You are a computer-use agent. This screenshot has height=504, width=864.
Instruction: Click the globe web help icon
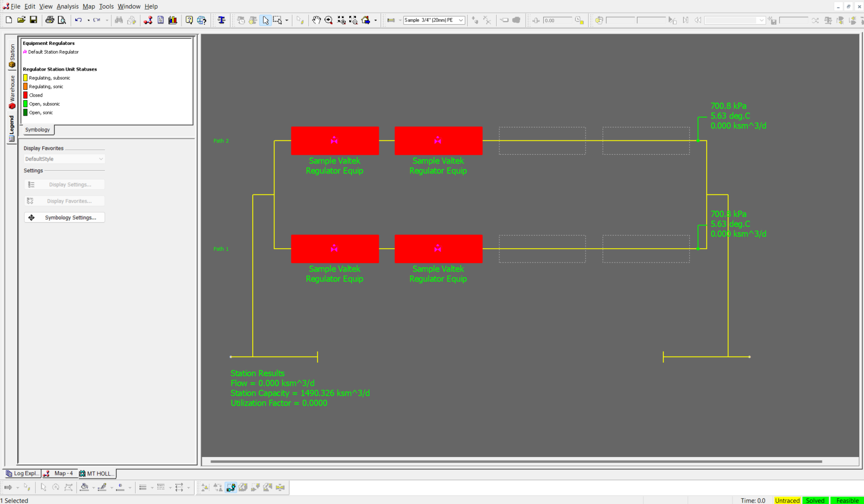click(202, 20)
